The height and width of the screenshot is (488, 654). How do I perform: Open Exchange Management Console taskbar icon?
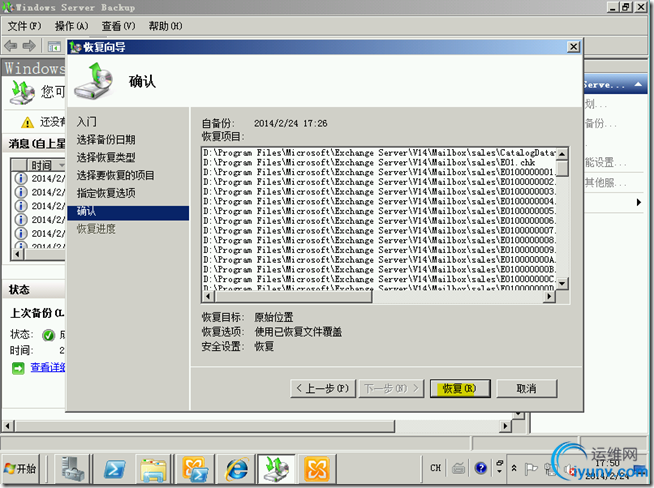[317, 469]
